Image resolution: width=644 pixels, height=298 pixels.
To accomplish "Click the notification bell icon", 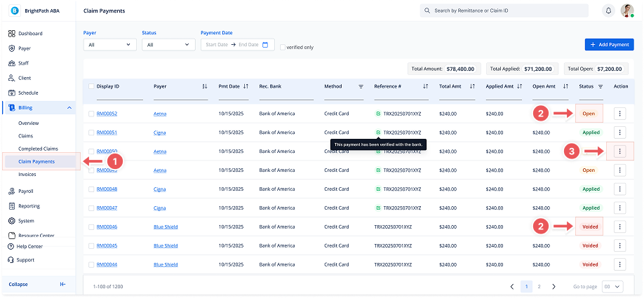I will click(x=608, y=11).
